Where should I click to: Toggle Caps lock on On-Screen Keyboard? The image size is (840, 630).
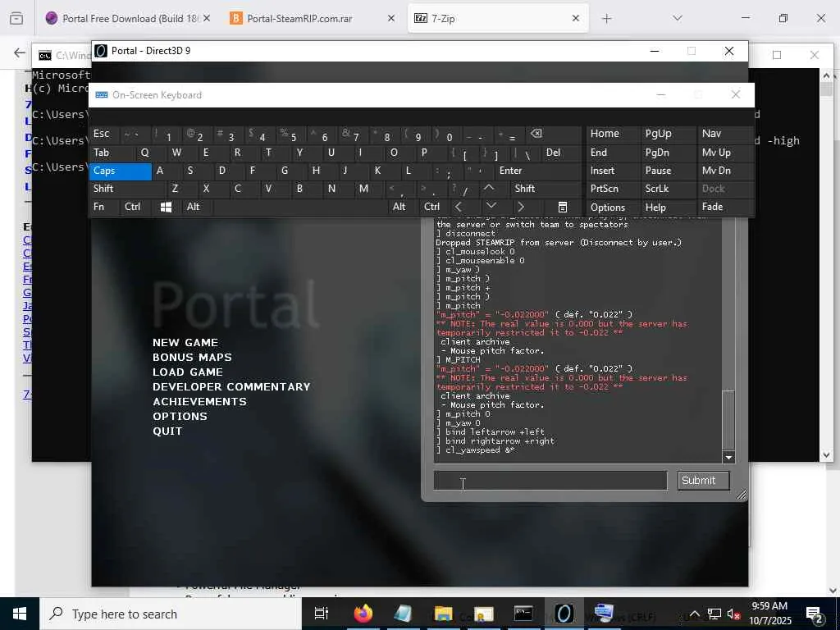point(121,171)
